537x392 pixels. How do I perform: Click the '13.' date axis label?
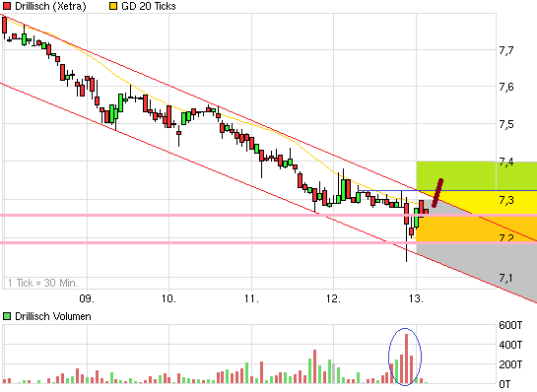tap(416, 298)
